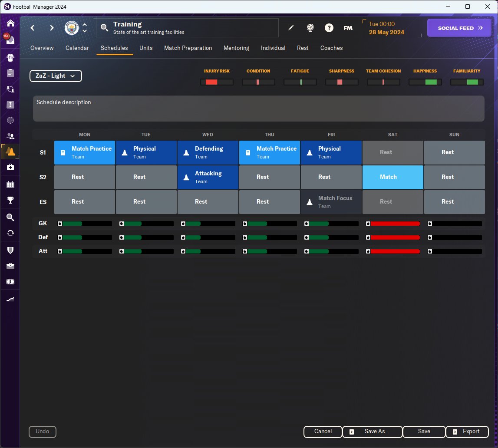
Task: Open the Inbox with 150 unread
Action: (x=10, y=40)
